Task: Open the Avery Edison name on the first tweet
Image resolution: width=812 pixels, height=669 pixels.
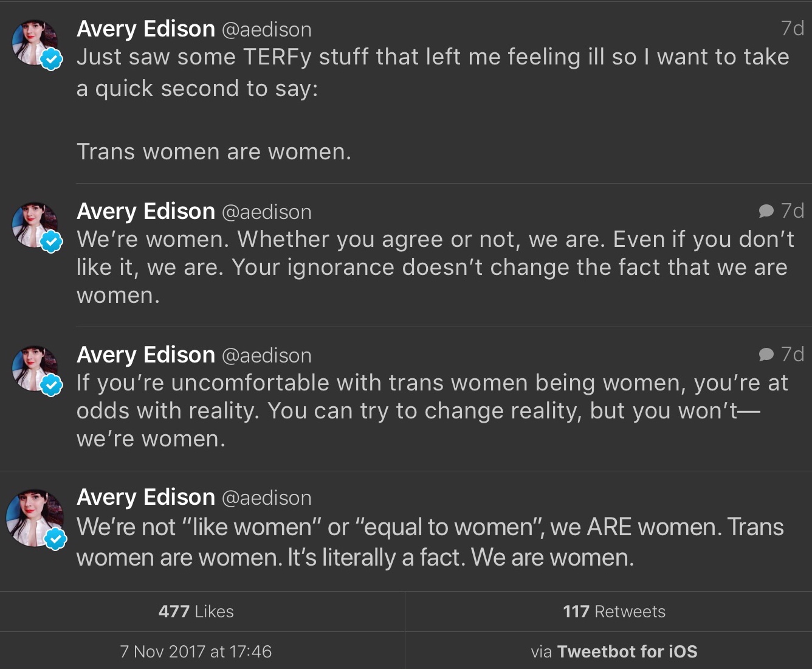Action: pyautogui.click(x=146, y=29)
